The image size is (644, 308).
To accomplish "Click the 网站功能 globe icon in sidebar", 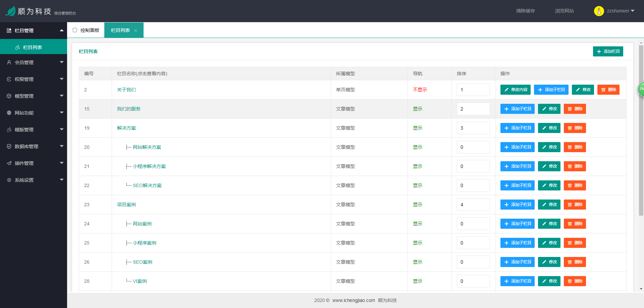I will point(9,113).
